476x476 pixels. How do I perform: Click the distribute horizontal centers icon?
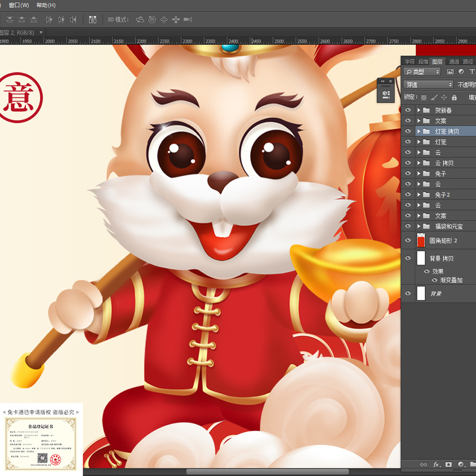pos(61,20)
